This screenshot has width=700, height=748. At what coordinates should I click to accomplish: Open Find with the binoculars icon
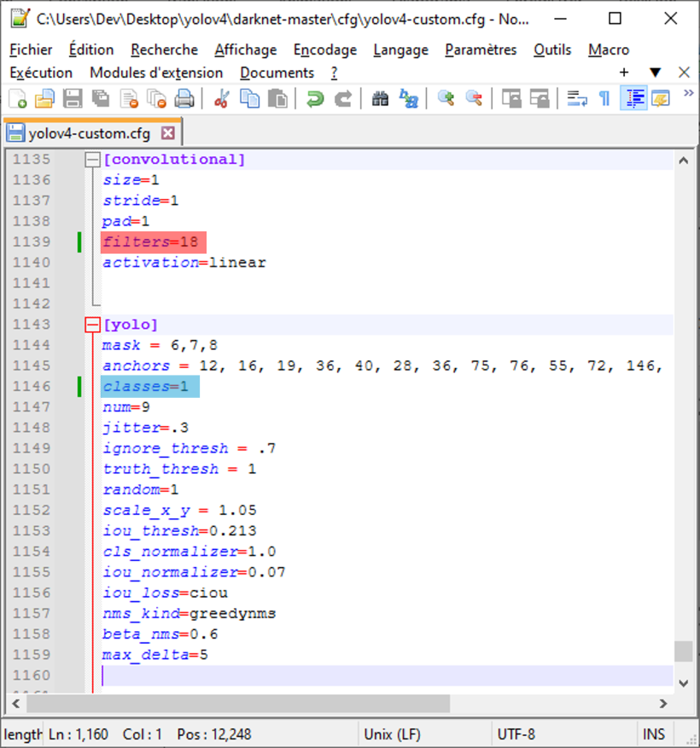pos(380,99)
